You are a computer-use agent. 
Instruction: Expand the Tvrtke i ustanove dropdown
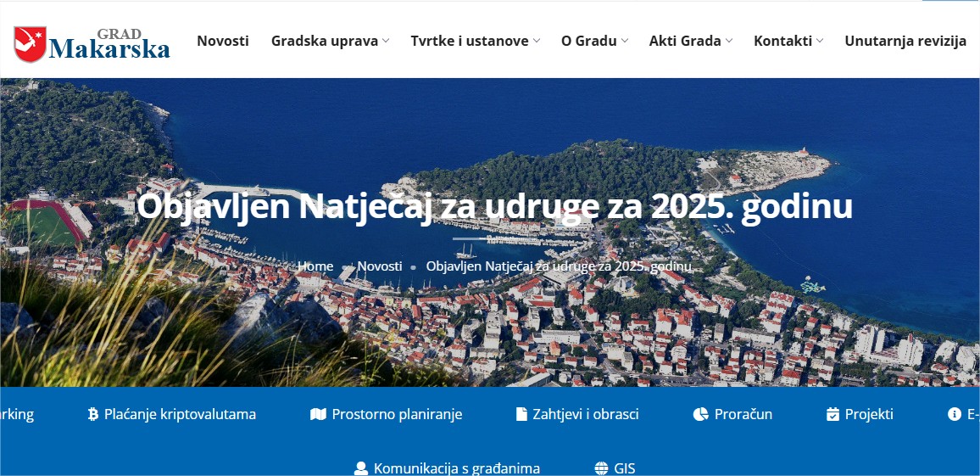pyautogui.click(x=475, y=42)
